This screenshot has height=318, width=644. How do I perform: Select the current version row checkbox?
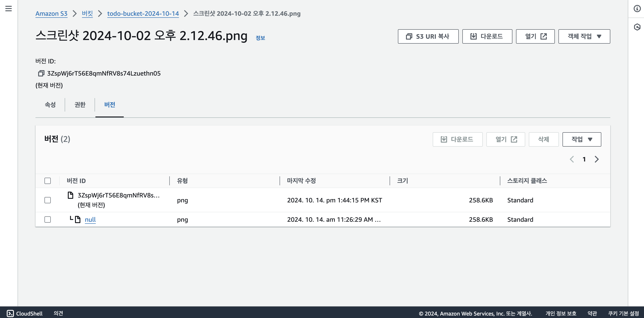click(48, 200)
